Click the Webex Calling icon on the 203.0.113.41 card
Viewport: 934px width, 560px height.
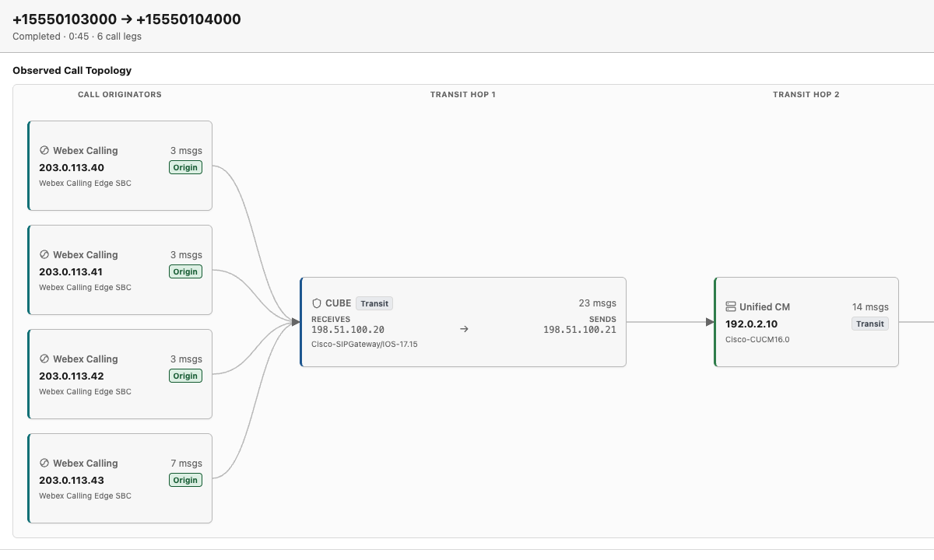44,255
